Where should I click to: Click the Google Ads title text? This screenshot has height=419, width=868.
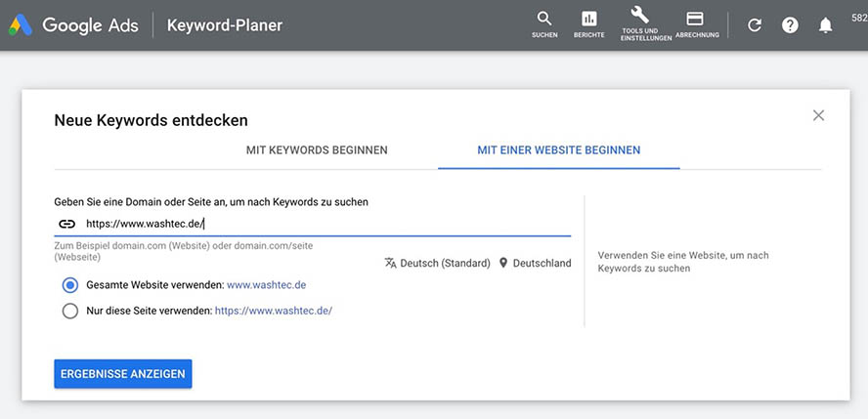[90, 25]
